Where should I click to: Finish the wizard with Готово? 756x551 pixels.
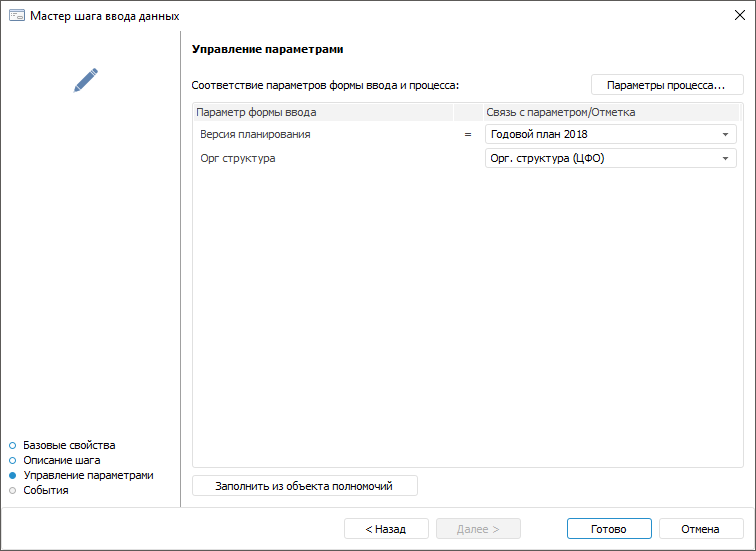point(608,529)
